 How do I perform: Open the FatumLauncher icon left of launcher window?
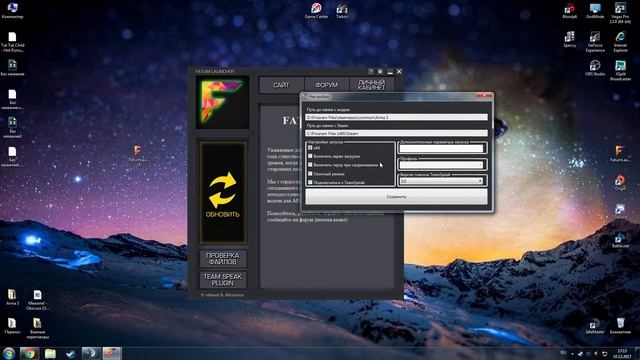138,155
